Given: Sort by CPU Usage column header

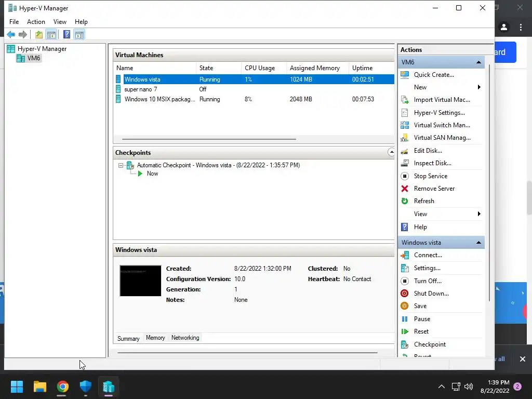Looking at the screenshot, I should 264,68.
